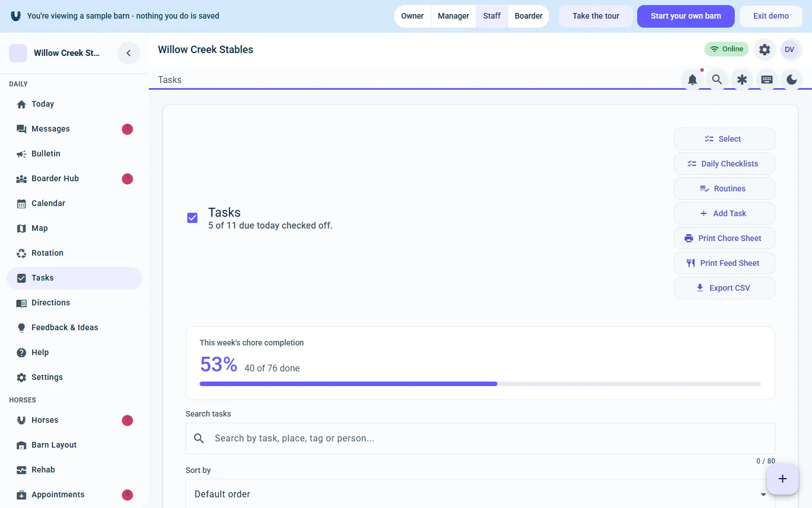This screenshot has height=508, width=812.
Task: Open the Sort by dropdown
Action: point(480,494)
